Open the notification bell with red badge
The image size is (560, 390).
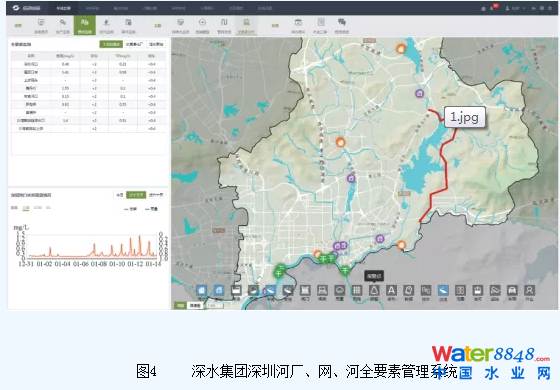tap(493, 8)
